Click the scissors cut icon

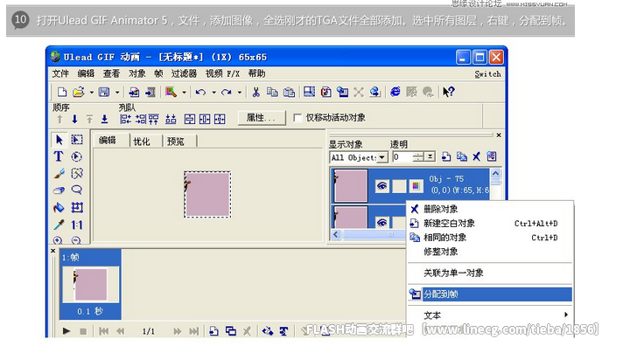point(255,92)
